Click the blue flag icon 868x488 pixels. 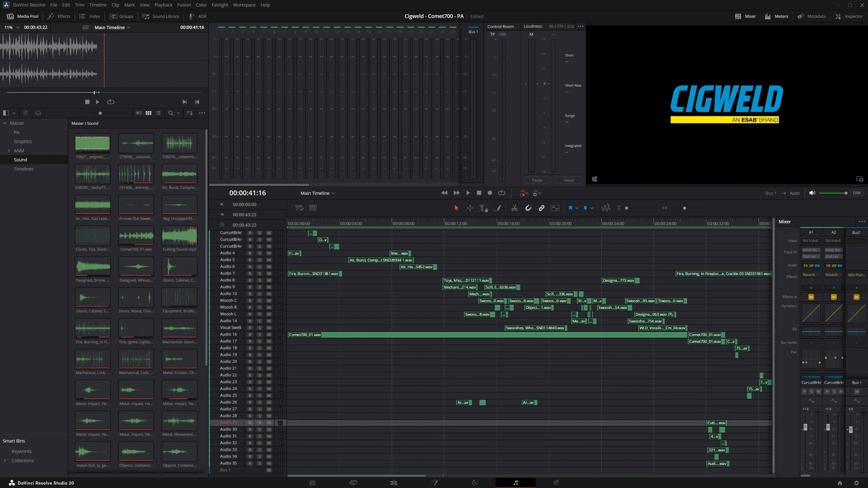pos(570,208)
